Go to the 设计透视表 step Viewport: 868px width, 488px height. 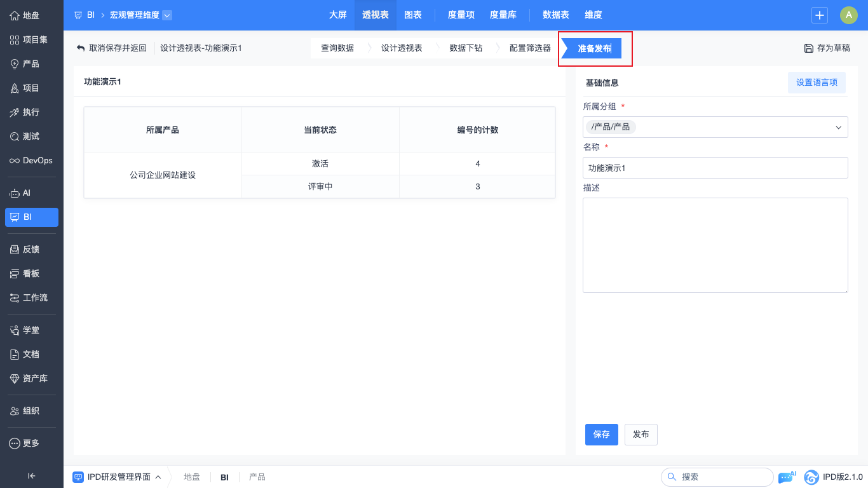tap(402, 48)
